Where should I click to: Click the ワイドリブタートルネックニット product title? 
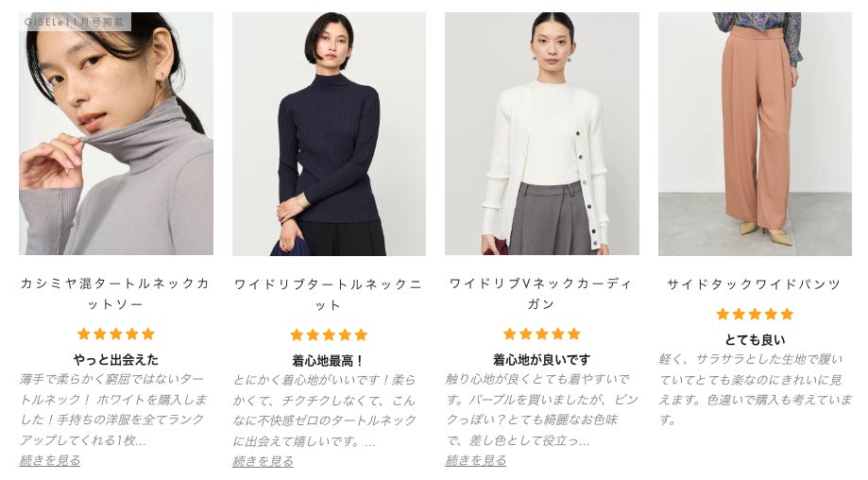click(329, 295)
